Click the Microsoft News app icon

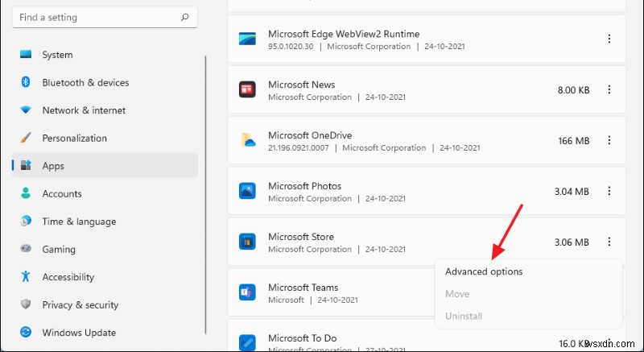point(247,89)
